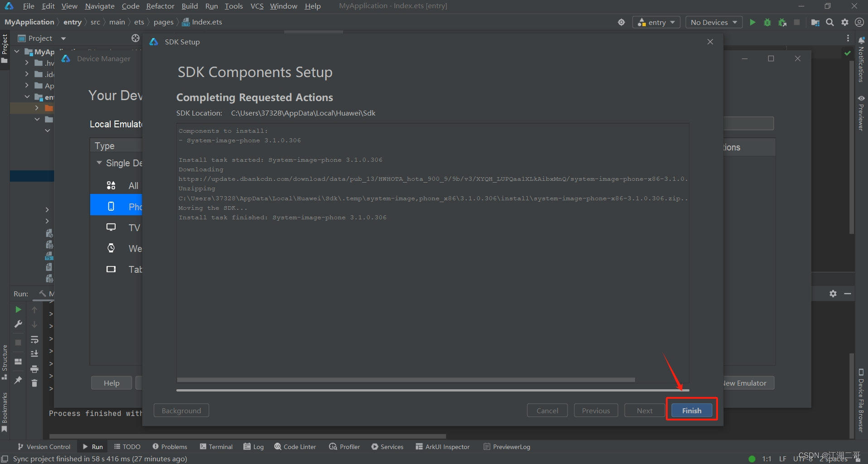868x464 pixels.
Task: Open the PreviewerLog tool window
Action: pos(507,447)
